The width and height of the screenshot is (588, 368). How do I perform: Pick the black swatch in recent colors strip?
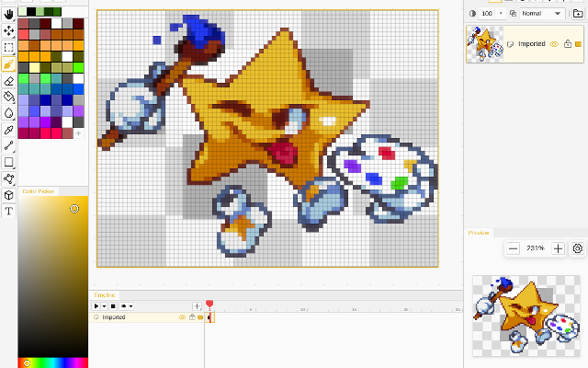(x=31, y=12)
